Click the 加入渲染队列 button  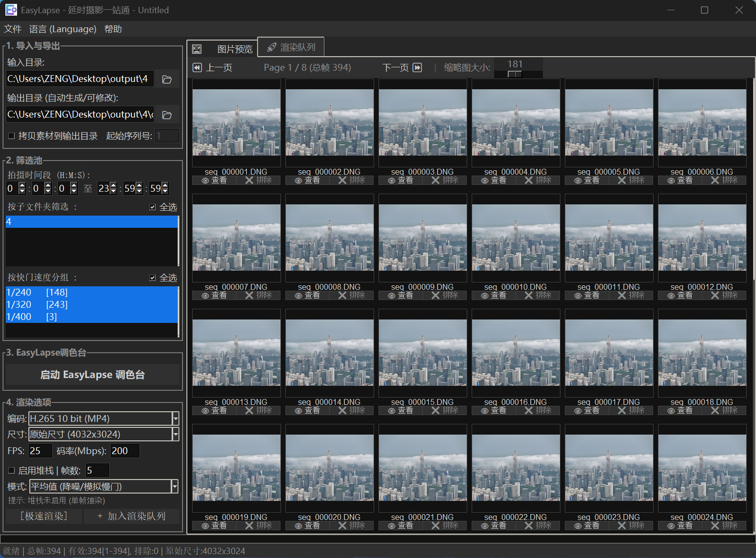[132, 516]
